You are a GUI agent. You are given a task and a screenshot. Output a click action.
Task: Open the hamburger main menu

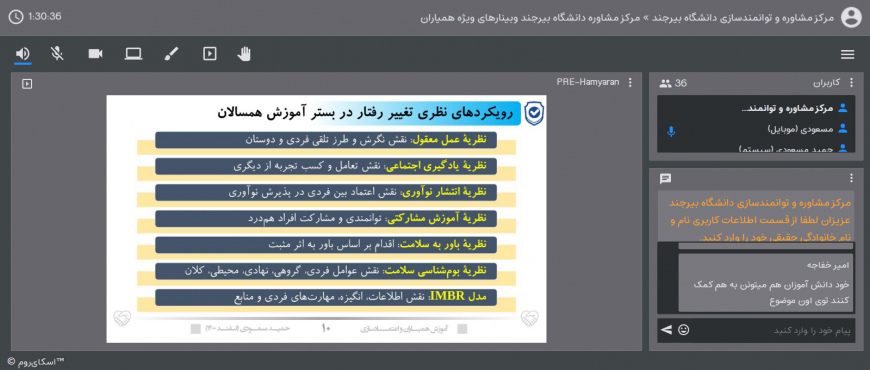(x=847, y=54)
